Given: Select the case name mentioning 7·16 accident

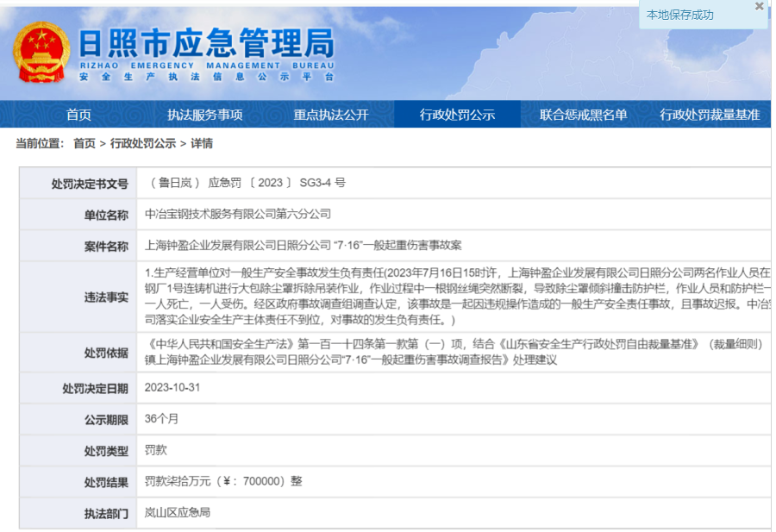Looking at the screenshot, I should click(x=303, y=245).
